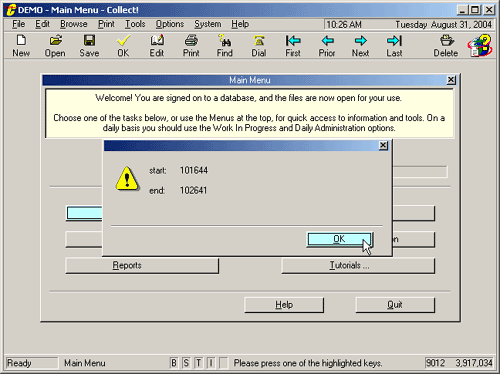Toggle the T status bar indicator
The height and width of the screenshot is (374, 500).
pyautogui.click(x=198, y=363)
